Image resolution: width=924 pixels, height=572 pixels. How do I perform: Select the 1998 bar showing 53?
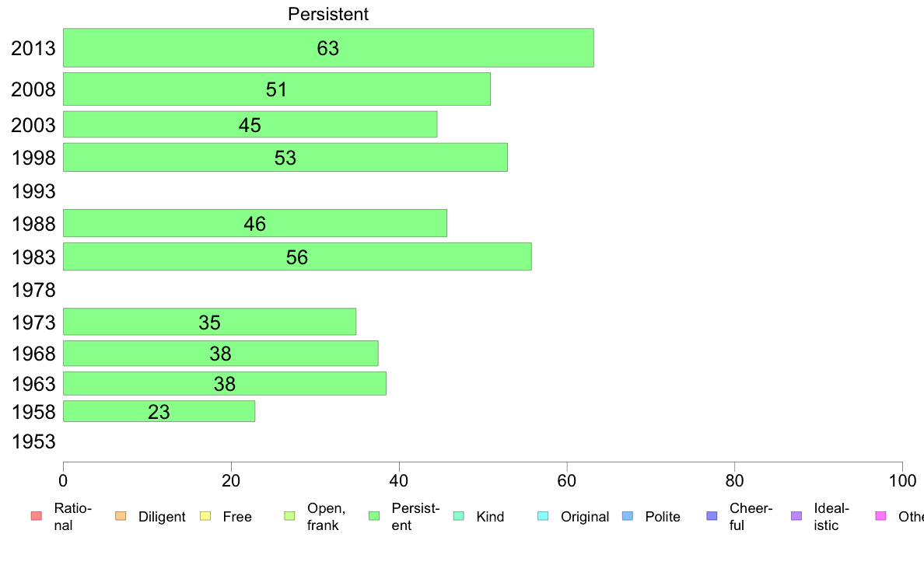click(x=285, y=157)
